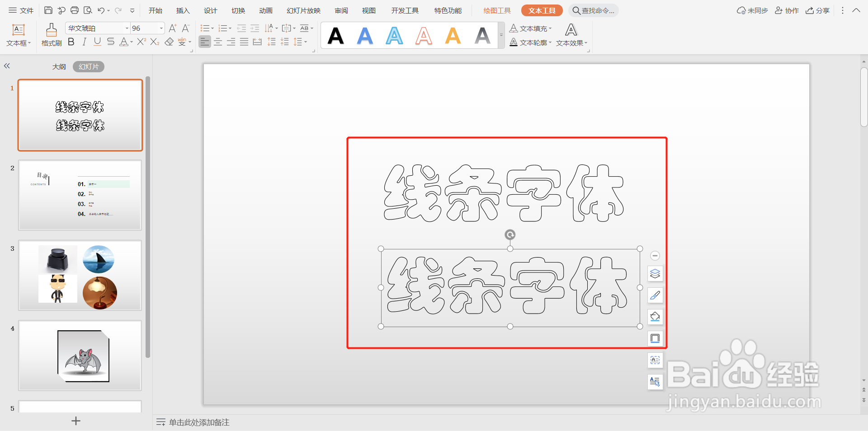
Task: Switch to the 动画 tab
Action: tap(265, 10)
